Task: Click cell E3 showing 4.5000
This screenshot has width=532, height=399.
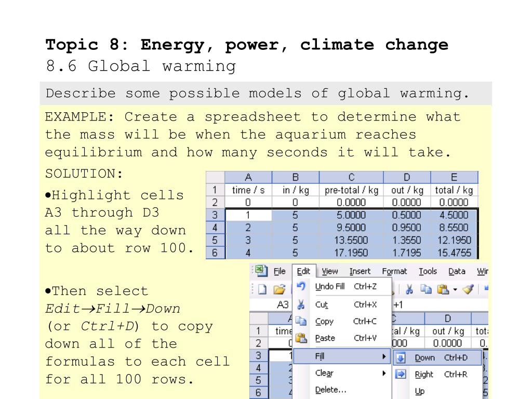Action: click(454, 215)
